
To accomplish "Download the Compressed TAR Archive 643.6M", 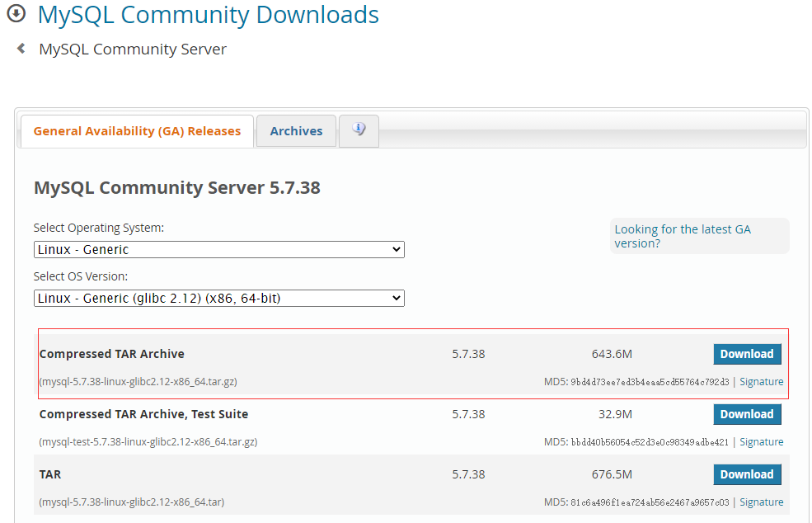I will [747, 354].
